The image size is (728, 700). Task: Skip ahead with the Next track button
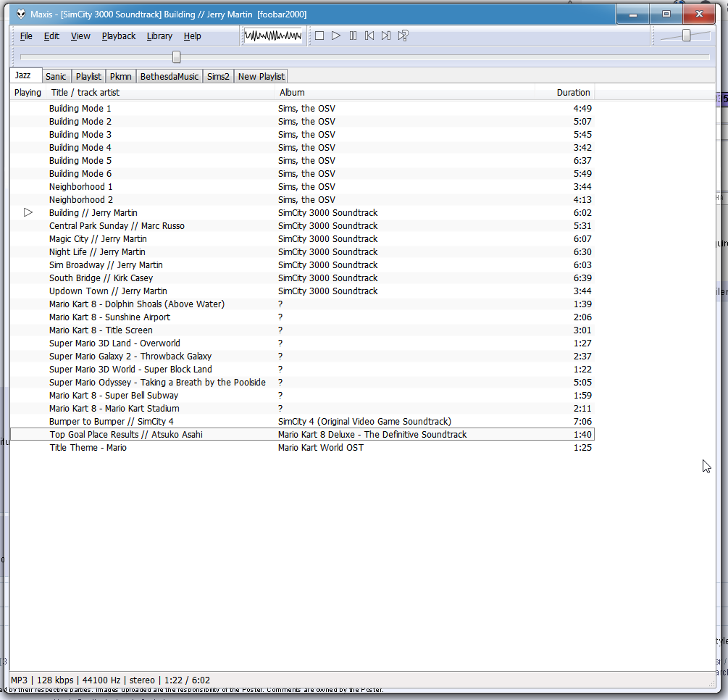[386, 36]
